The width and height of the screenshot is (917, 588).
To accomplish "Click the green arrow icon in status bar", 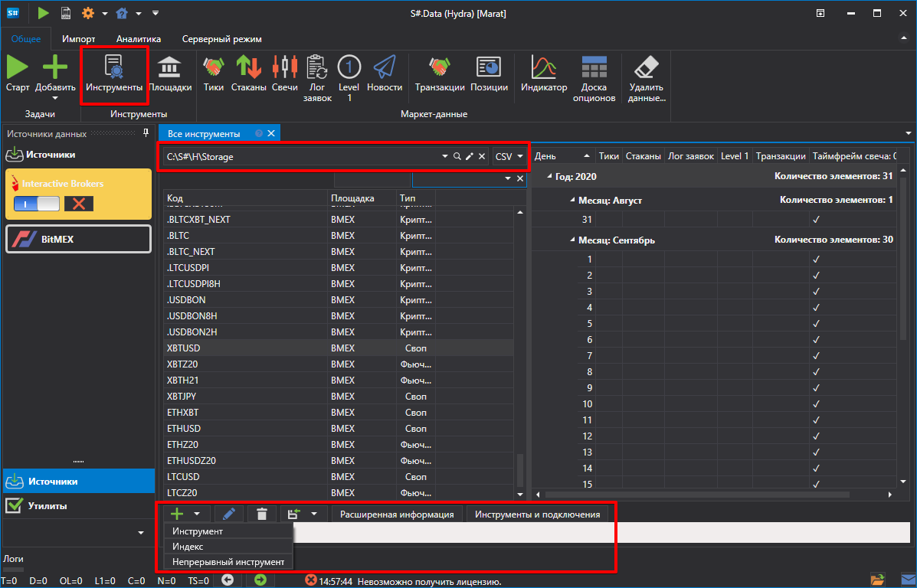I will pos(260,581).
